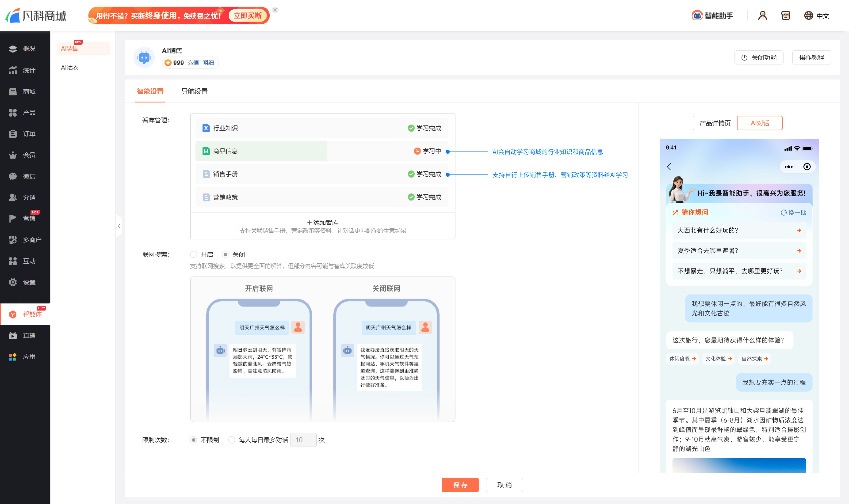Select the 关闭 radio for 联网搜索
The height and width of the screenshot is (504, 849).
click(x=225, y=254)
